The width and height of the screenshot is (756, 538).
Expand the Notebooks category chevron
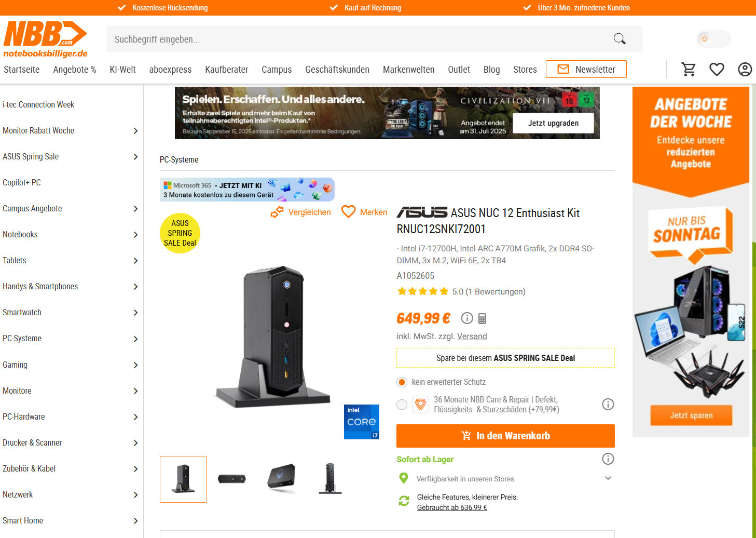pyautogui.click(x=135, y=235)
